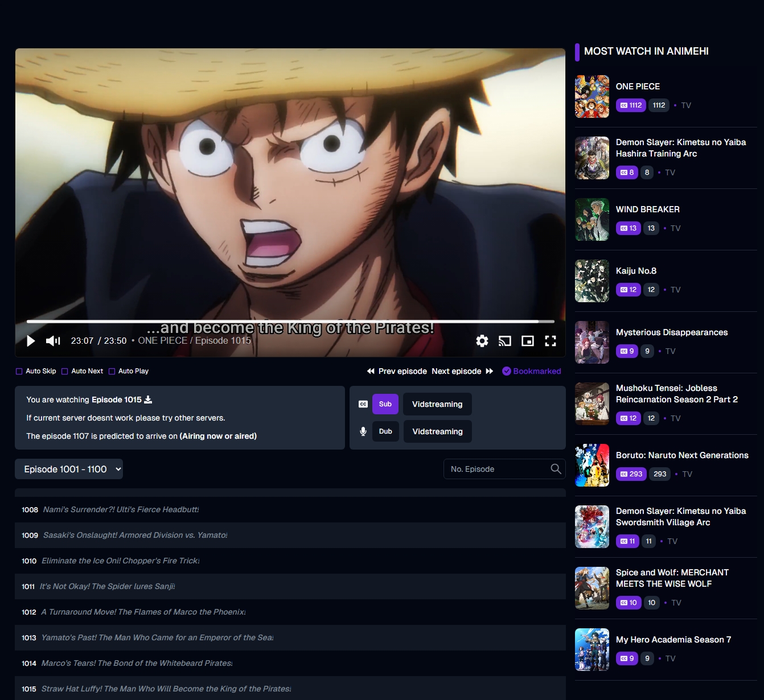Click Kaiju No.8 12 subtitle count badge
The height and width of the screenshot is (700, 764).
tap(629, 290)
